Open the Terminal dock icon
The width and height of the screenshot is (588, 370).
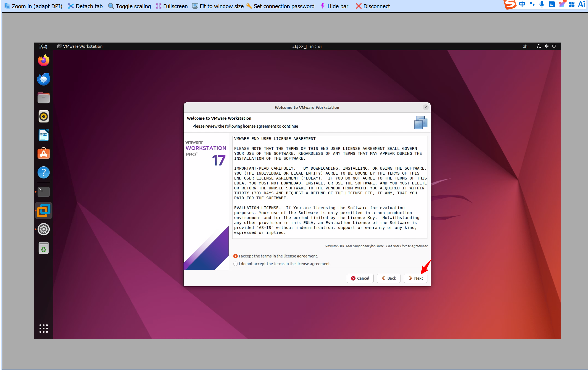(44, 192)
